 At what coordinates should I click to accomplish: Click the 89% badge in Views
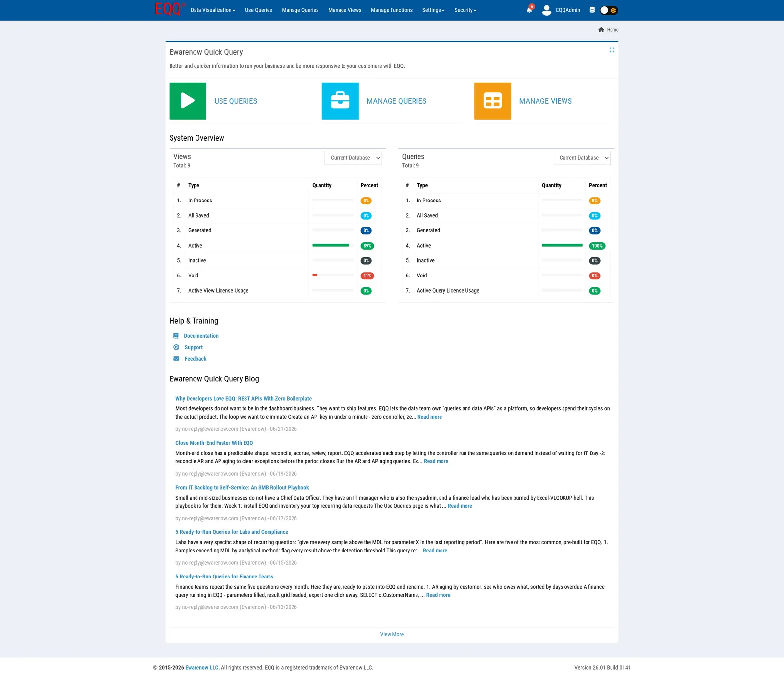coord(367,246)
